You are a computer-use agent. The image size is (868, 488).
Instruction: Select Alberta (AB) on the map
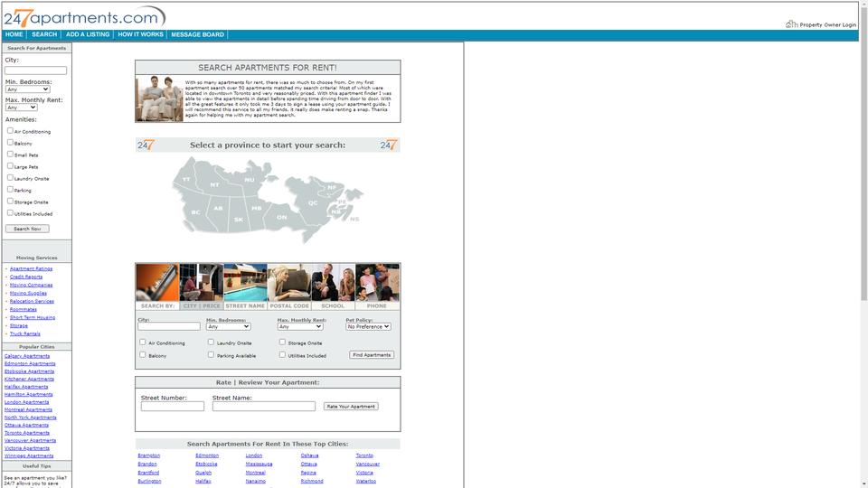218,209
